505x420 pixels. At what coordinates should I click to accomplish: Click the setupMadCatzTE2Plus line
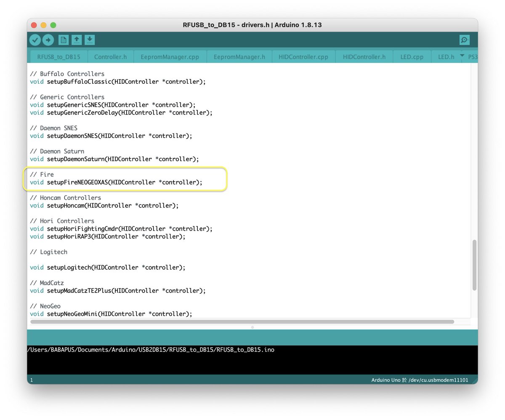118,290
